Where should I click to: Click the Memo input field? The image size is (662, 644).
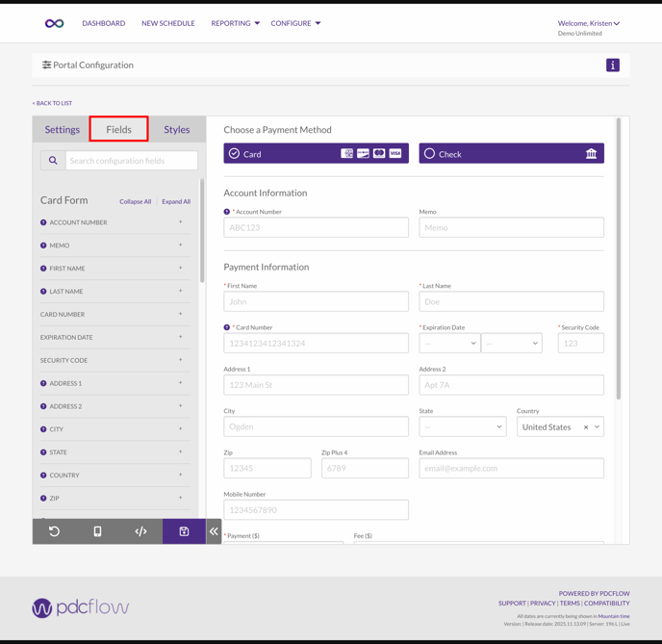click(x=511, y=228)
